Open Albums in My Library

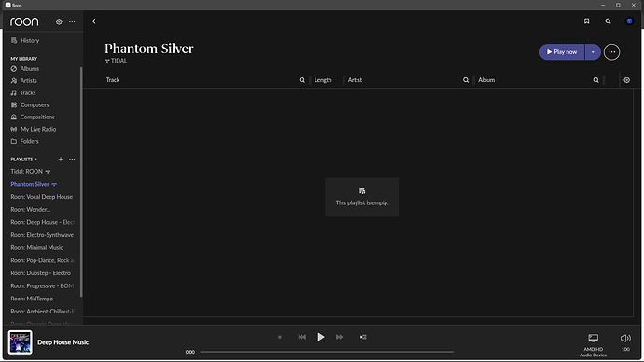(x=25, y=68)
